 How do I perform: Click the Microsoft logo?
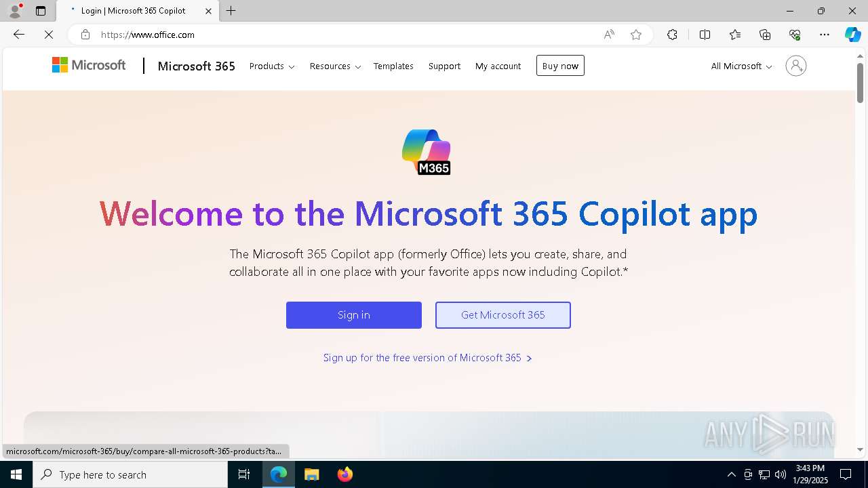click(89, 65)
